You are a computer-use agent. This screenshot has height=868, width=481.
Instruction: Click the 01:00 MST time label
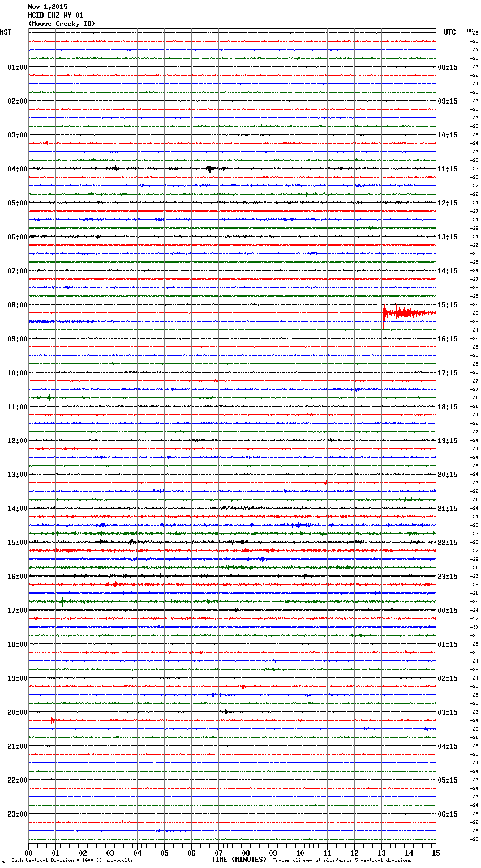point(18,67)
